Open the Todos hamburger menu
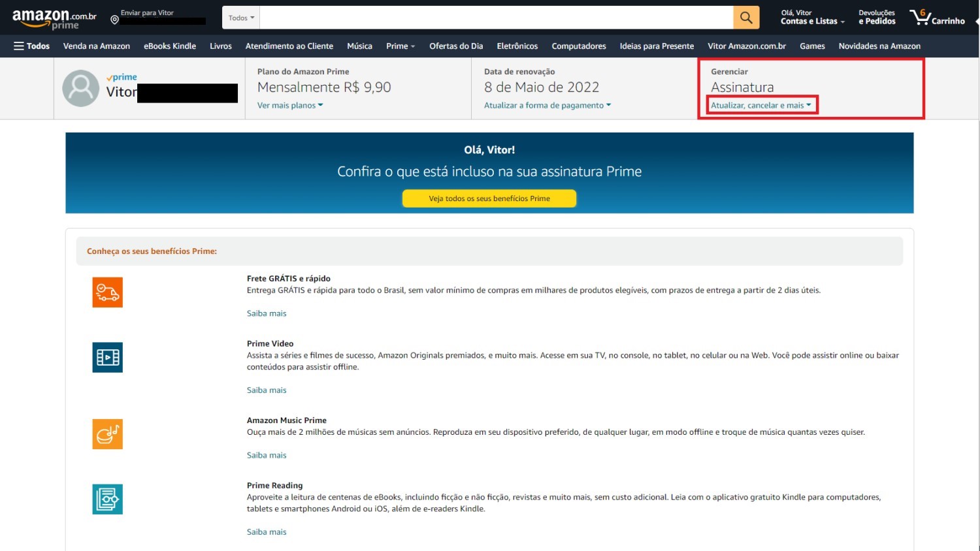Screen dimensions: 980x551 (x=31, y=46)
